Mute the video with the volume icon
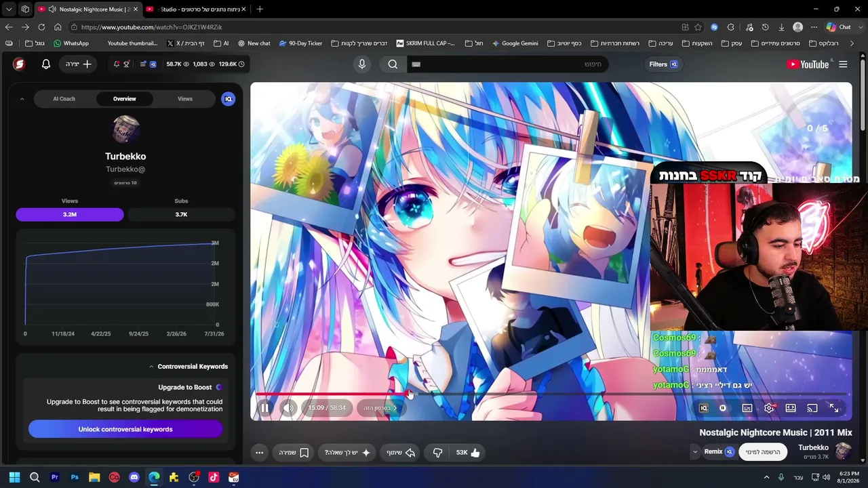Image resolution: width=868 pixels, height=488 pixels. coord(288,408)
